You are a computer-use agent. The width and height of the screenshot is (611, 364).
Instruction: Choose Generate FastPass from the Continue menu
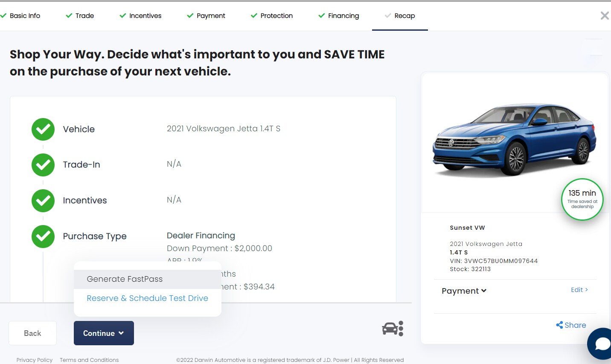[147, 279]
